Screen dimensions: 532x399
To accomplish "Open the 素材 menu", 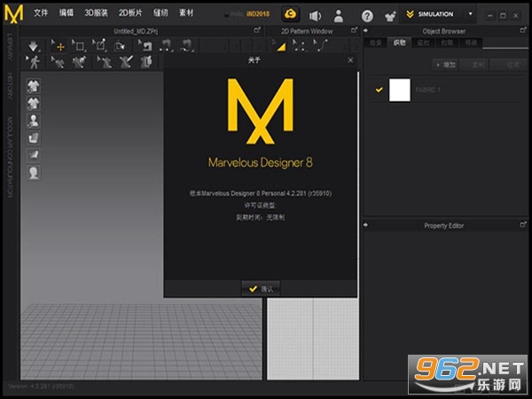I will (x=186, y=13).
